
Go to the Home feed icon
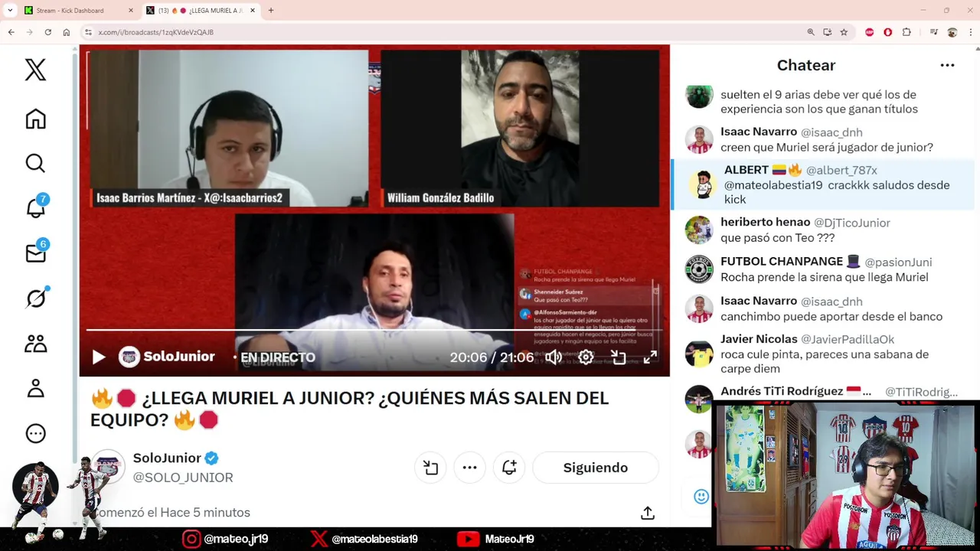(x=35, y=119)
